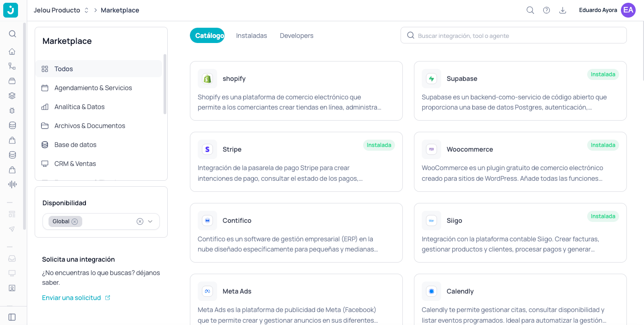
Task: Click Marketplace in the breadcrumb
Action: pyautogui.click(x=120, y=10)
